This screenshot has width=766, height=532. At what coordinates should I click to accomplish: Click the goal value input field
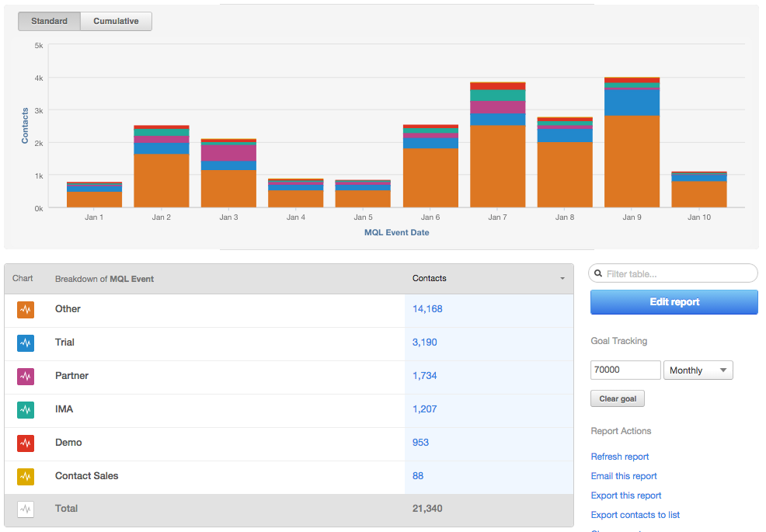pos(625,370)
